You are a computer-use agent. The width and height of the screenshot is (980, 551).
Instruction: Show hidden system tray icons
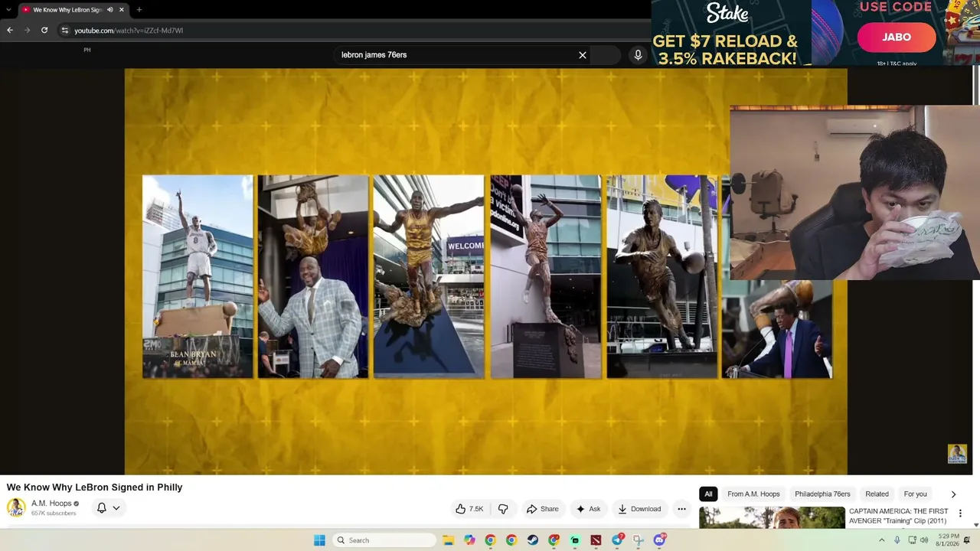[x=881, y=540]
